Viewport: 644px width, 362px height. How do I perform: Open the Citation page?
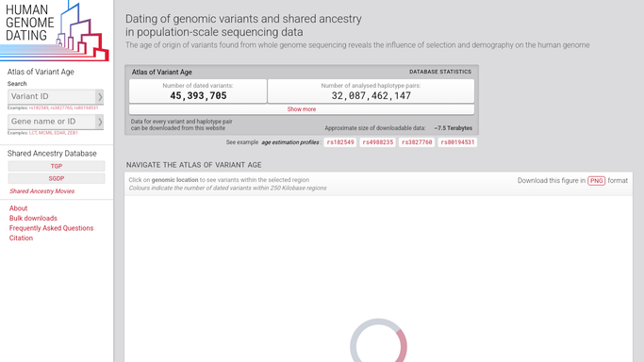(x=21, y=238)
